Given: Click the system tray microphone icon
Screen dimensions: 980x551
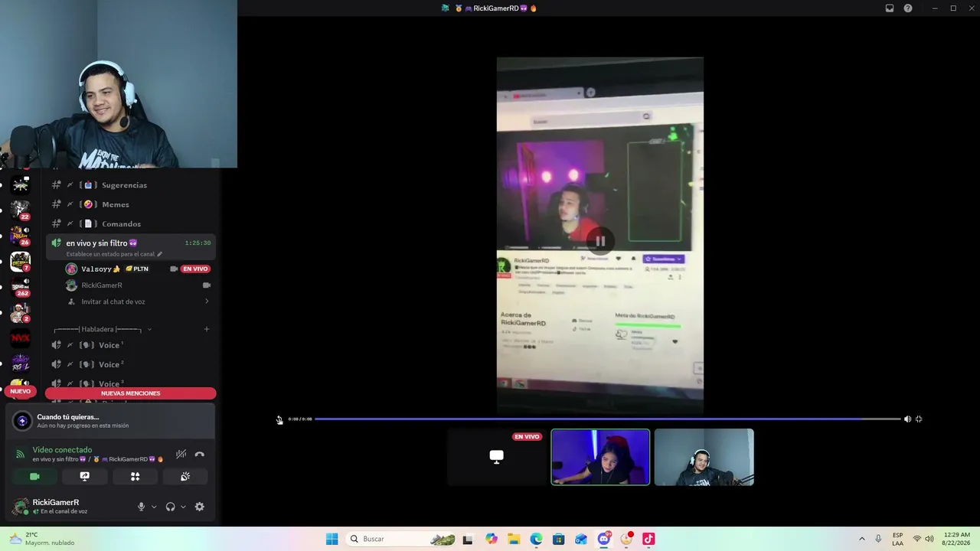Looking at the screenshot, I should click(x=878, y=539).
